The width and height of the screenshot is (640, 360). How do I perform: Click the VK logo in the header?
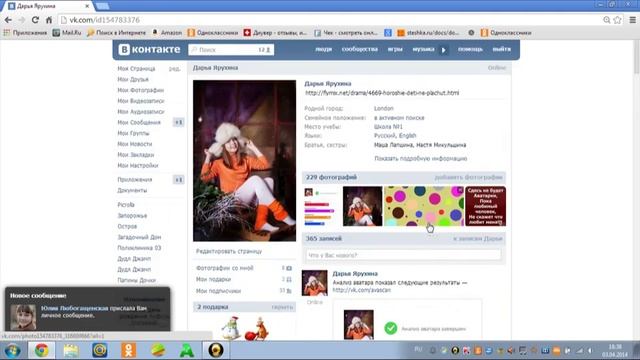click(149, 49)
